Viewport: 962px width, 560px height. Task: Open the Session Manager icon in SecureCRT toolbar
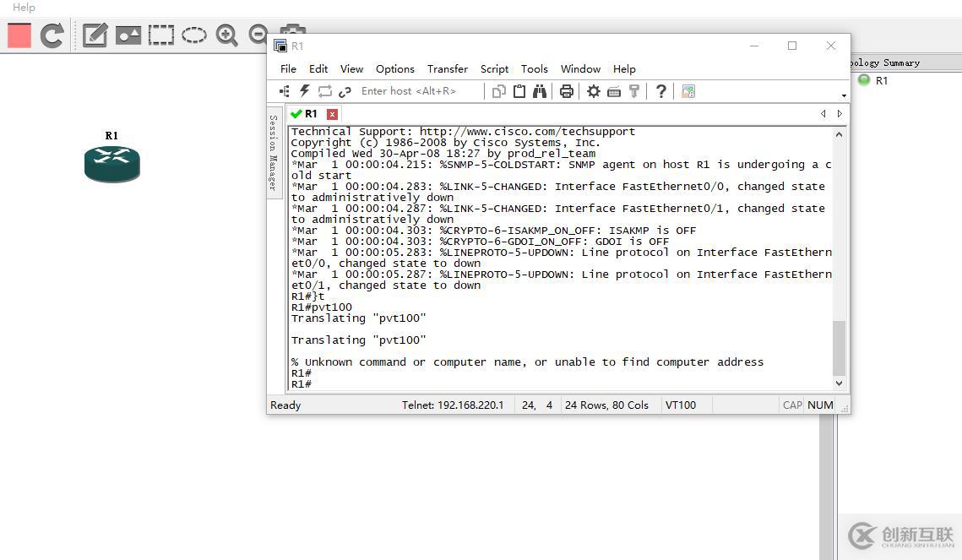(284, 91)
